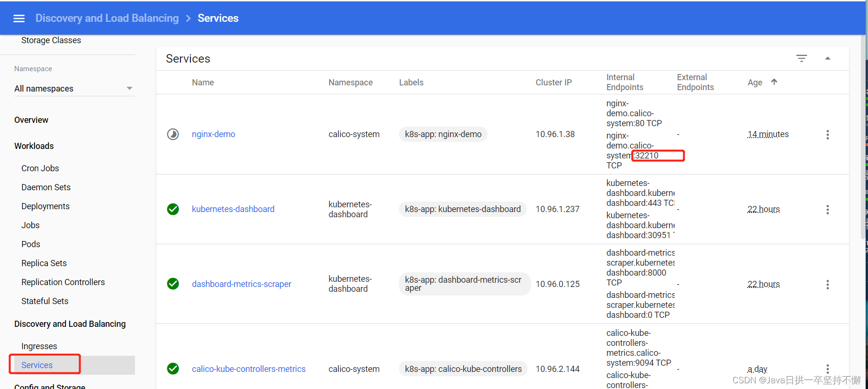The width and height of the screenshot is (868, 389).
Task: Click the Labels column header
Action: 411,83
